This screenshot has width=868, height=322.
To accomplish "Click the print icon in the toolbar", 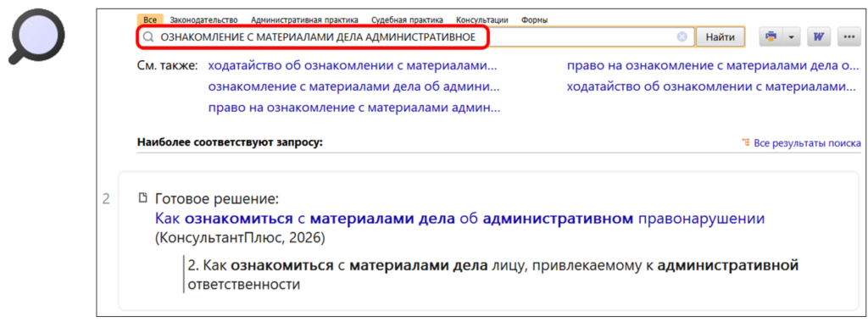I will [771, 37].
